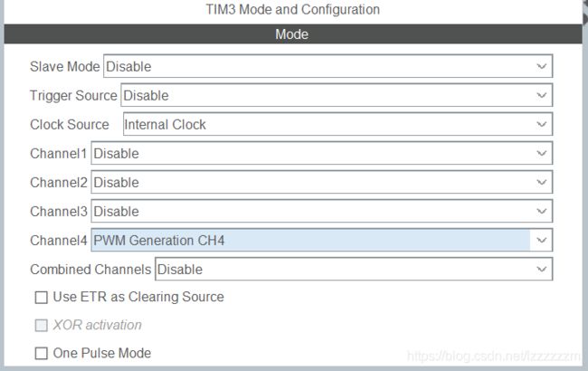
Task: Click the Disable value in Channel1 field
Action: click(x=117, y=154)
